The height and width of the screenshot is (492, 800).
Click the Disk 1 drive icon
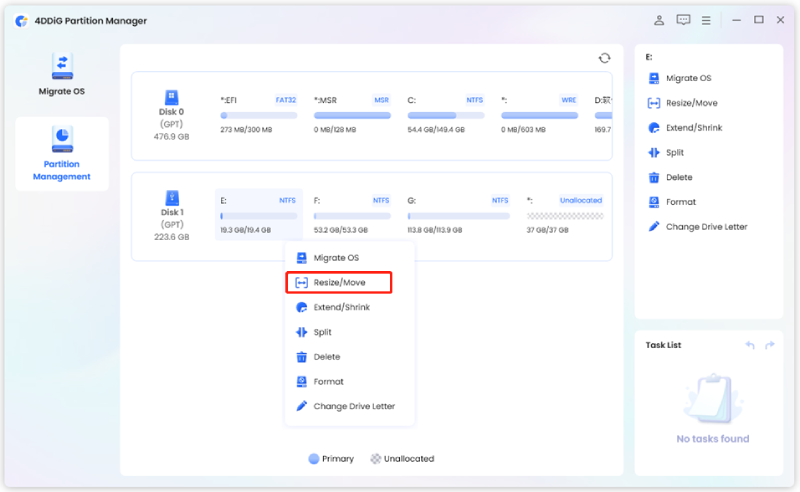tap(172, 198)
